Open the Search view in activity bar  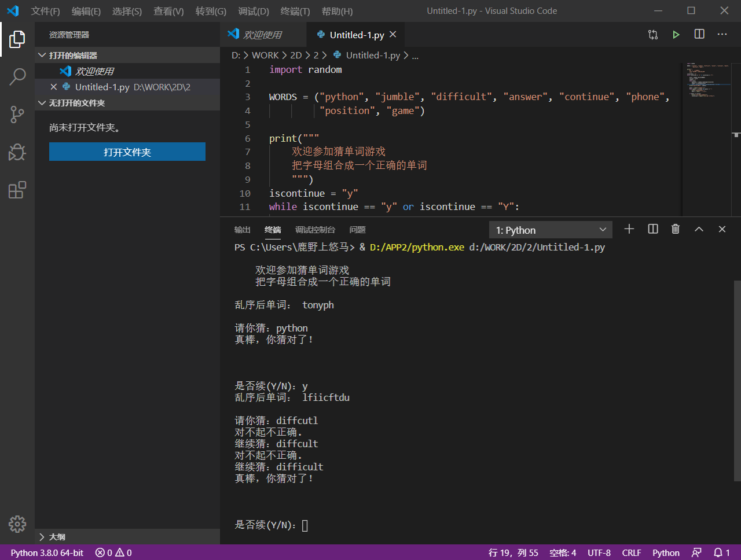coord(17,76)
